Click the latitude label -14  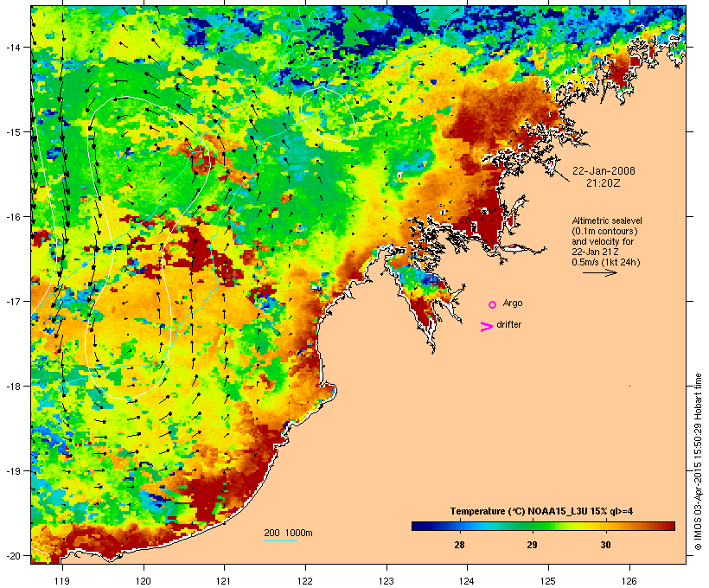click(x=12, y=47)
